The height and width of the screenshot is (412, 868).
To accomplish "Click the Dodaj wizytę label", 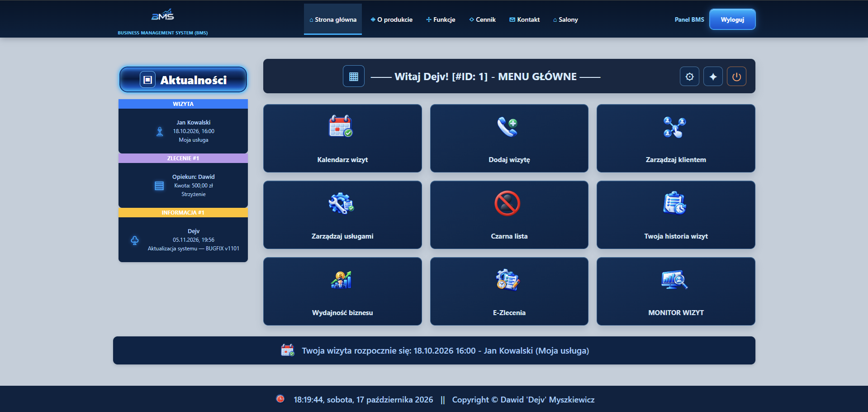I will tap(509, 160).
